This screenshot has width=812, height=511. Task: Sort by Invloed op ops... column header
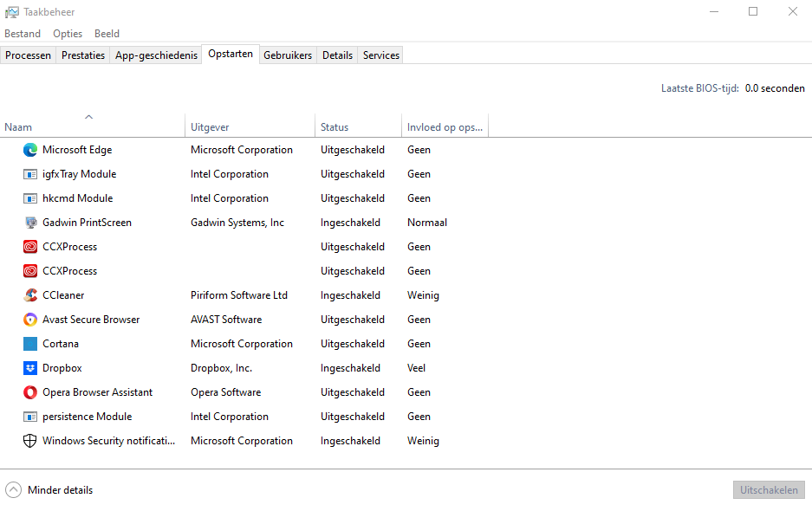(x=445, y=125)
